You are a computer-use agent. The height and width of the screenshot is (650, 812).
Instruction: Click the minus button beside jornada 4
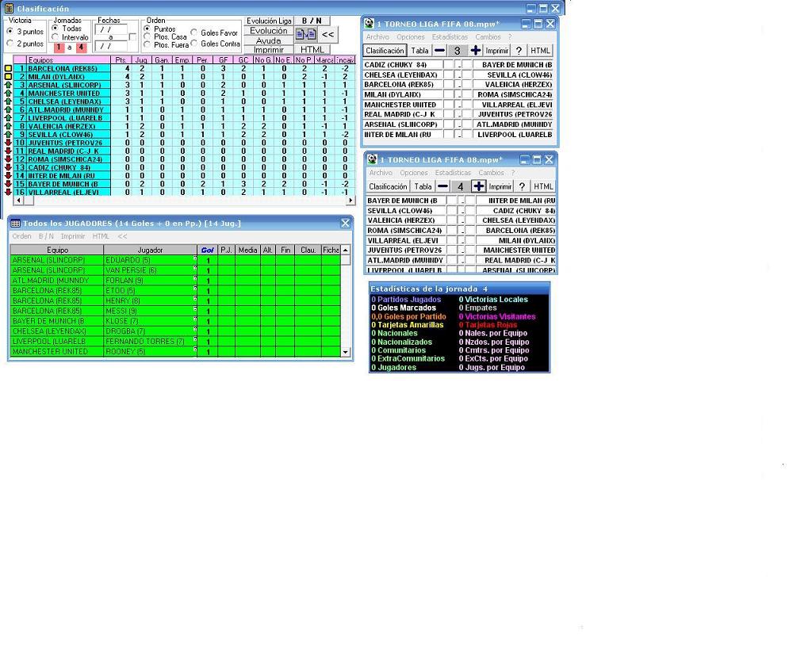pyautogui.click(x=442, y=186)
